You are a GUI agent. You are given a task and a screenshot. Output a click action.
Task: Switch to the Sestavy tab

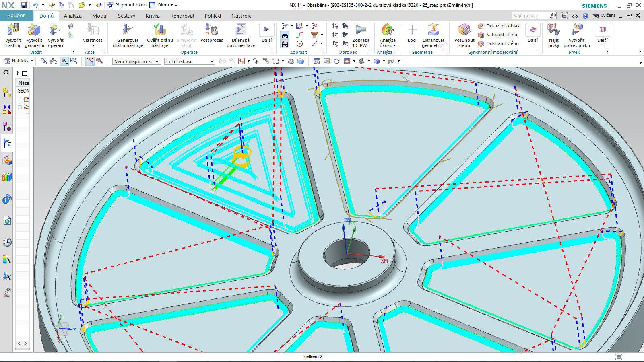click(126, 16)
